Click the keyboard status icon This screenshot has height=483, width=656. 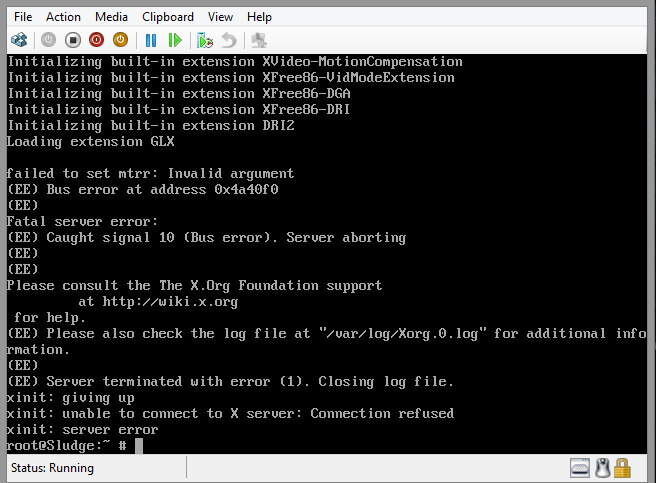[x=580, y=467]
